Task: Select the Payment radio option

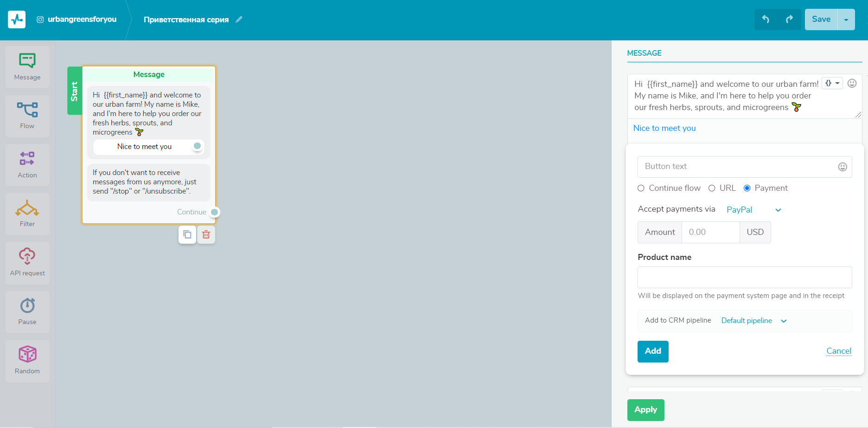Action: [747, 188]
